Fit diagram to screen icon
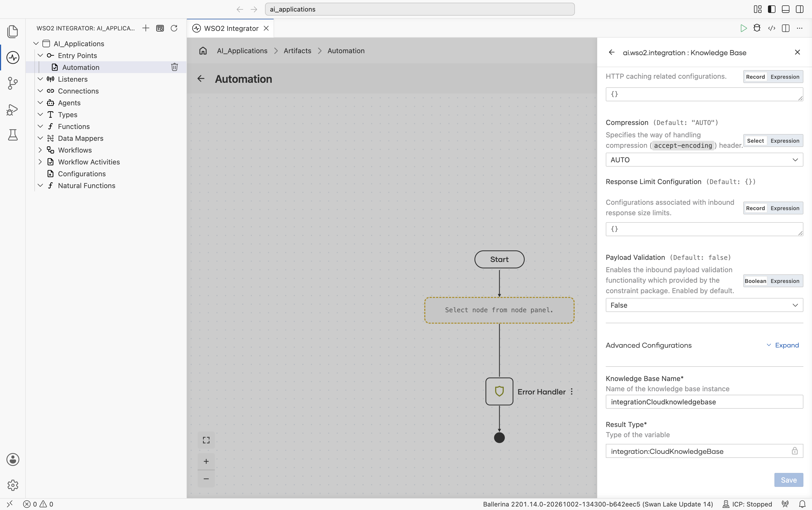The width and height of the screenshot is (812, 510). [206, 440]
